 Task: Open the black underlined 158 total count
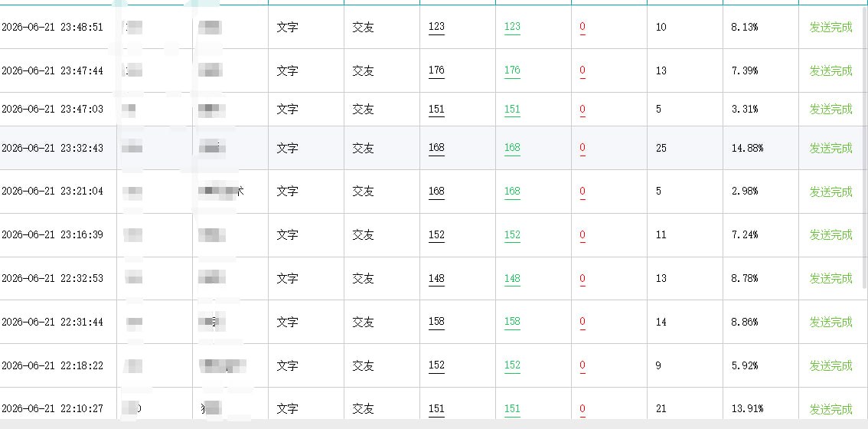[x=436, y=322]
